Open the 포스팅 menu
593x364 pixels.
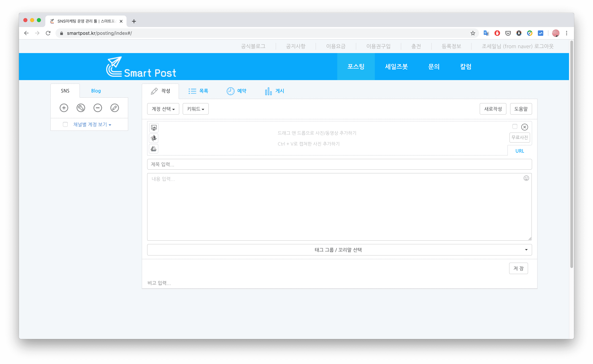[x=356, y=66]
